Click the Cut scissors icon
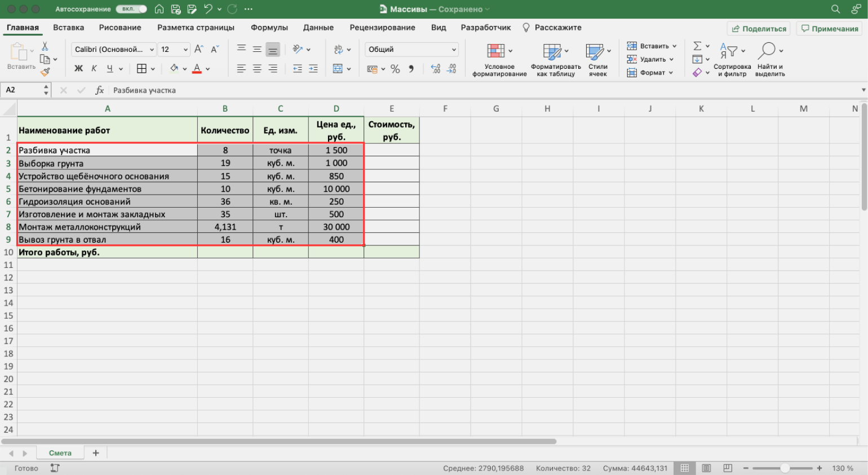The width and height of the screenshot is (868, 475). pyautogui.click(x=45, y=46)
